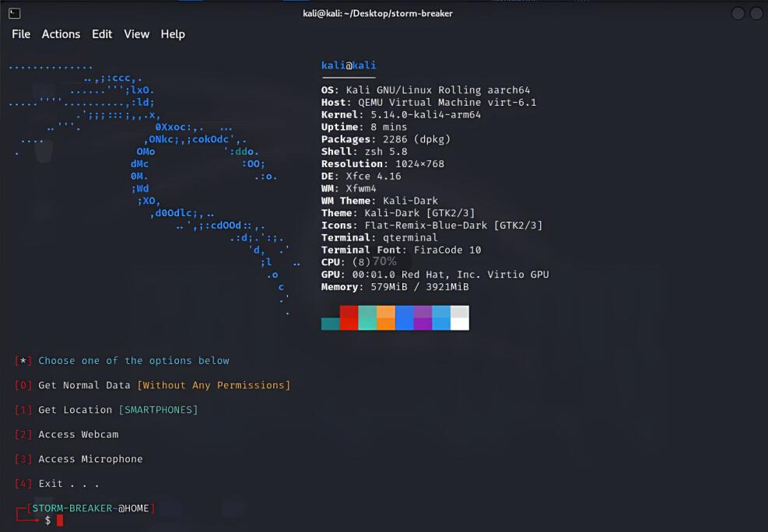Click the red color block in neofetch palette
This screenshot has height=532, width=768.
pyautogui.click(x=349, y=318)
